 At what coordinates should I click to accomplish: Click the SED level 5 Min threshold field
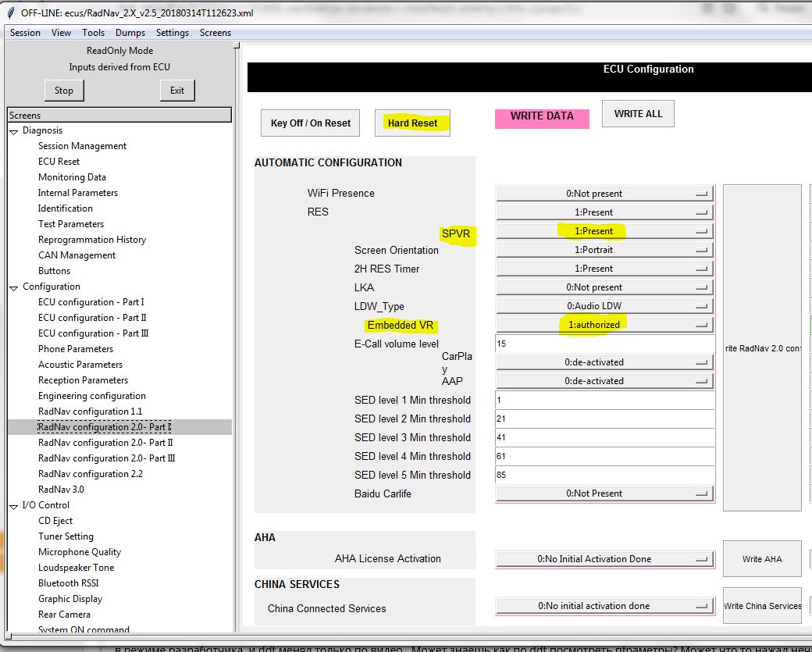pos(604,475)
